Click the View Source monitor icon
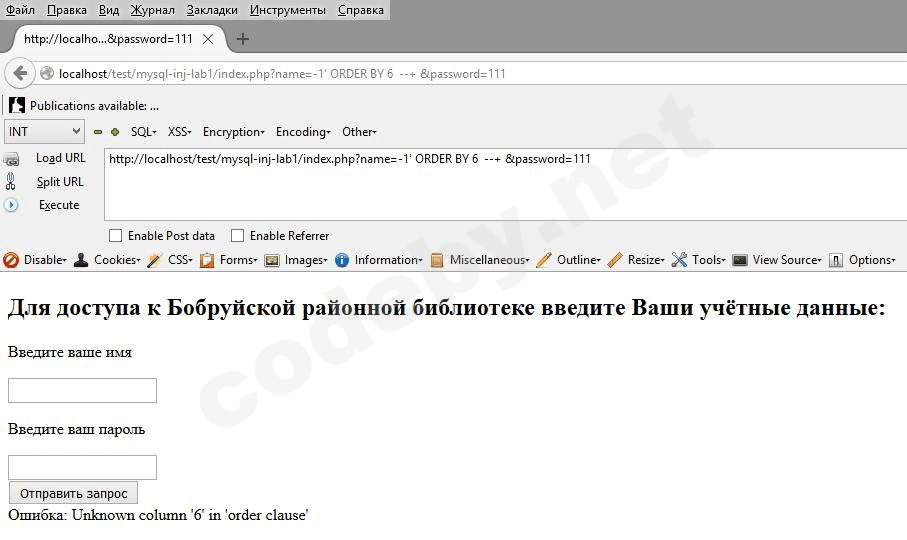This screenshot has height=540, width=907. tap(740, 260)
